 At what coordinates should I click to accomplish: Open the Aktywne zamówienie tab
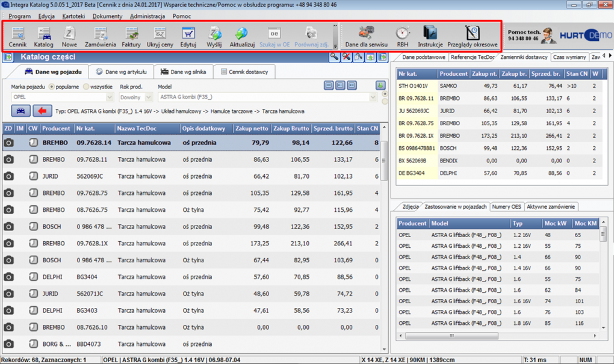pyautogui.click(x=551, y=206)
